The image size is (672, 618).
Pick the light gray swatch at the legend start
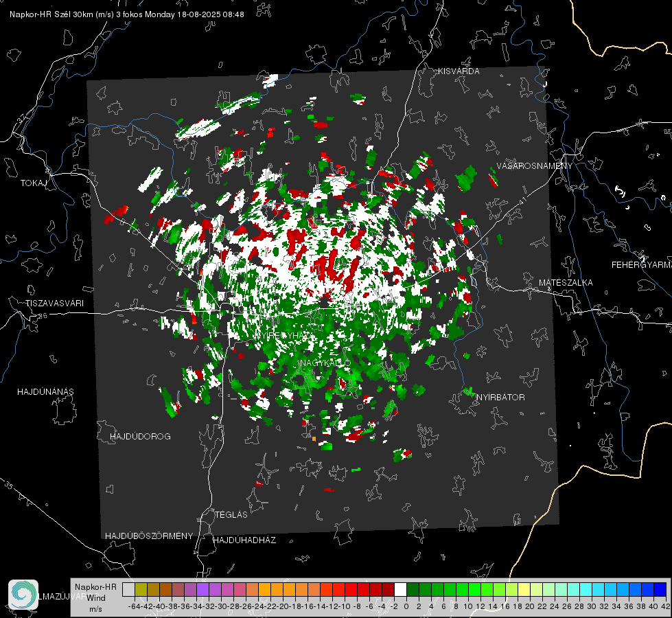point(128,590)
